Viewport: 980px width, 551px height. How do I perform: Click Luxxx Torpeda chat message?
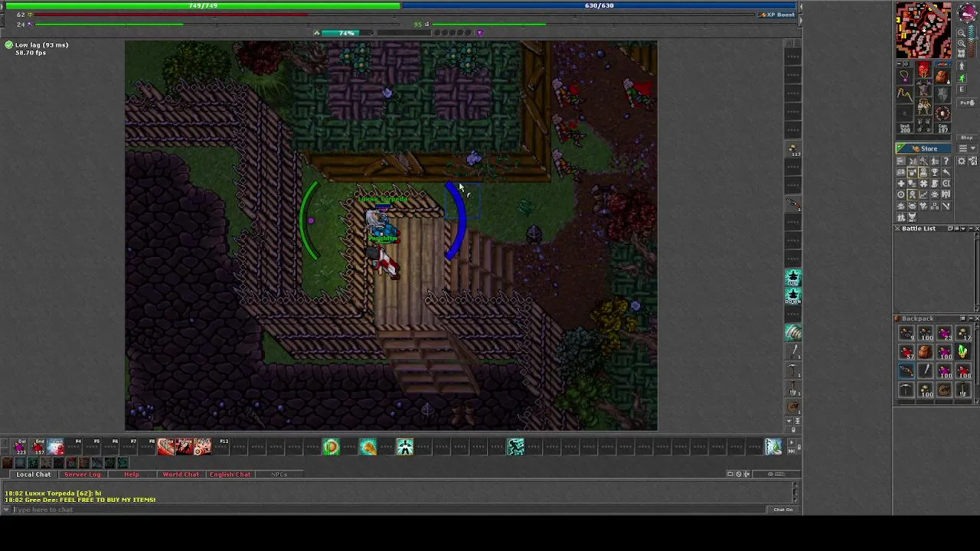point(53,494)
